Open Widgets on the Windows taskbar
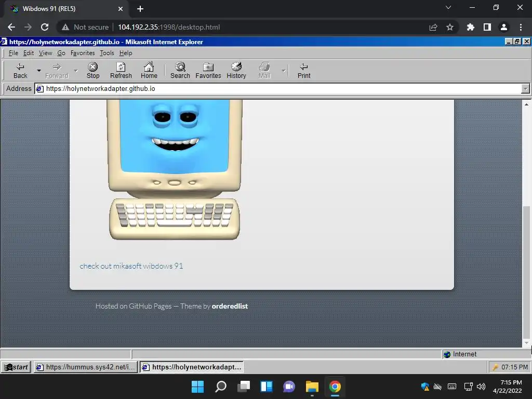 267,387
